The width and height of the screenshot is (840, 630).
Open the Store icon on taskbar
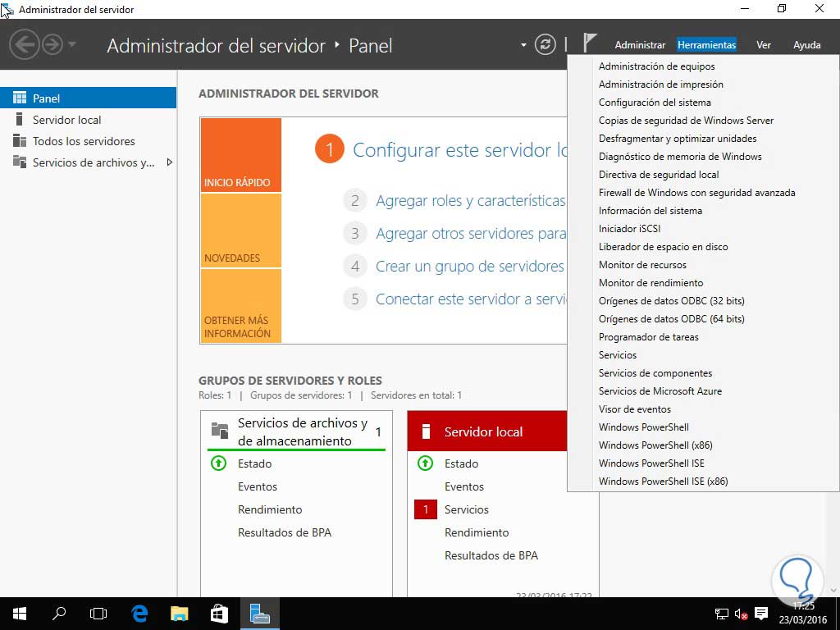click(219, 614)
